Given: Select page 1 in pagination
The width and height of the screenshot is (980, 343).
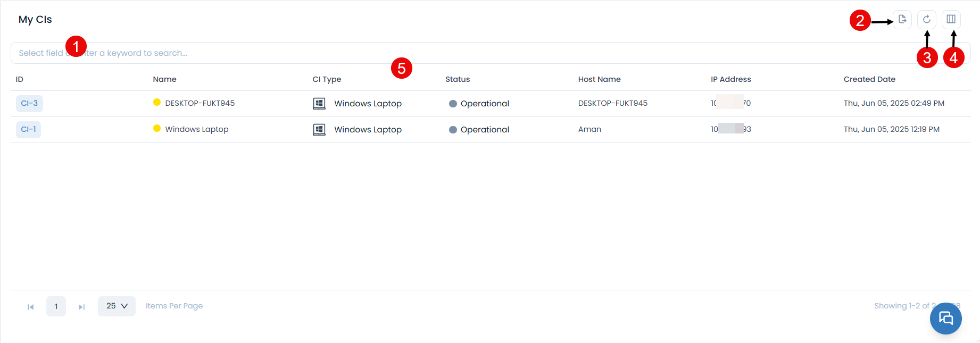Looking at the screenshot, I should [x=56, y=306].
